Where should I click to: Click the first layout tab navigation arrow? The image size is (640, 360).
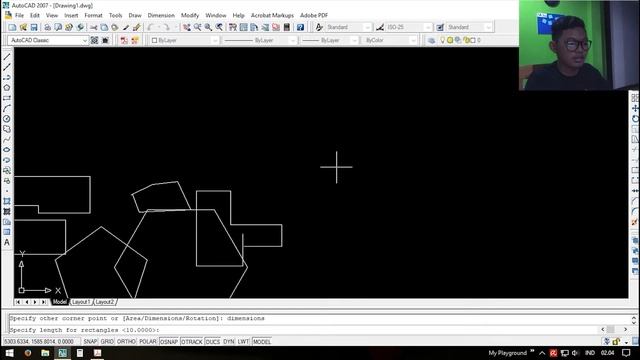[x=18, y=302]
